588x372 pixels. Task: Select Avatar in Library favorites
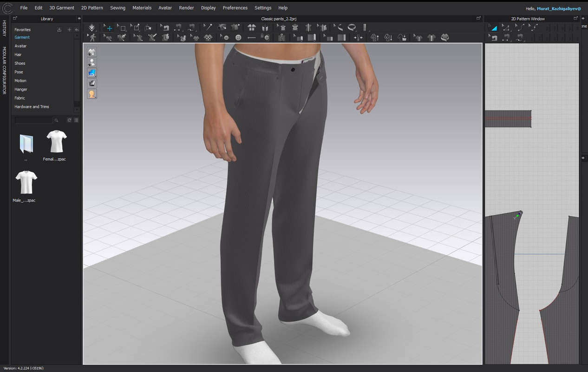[x=20, y=46]
